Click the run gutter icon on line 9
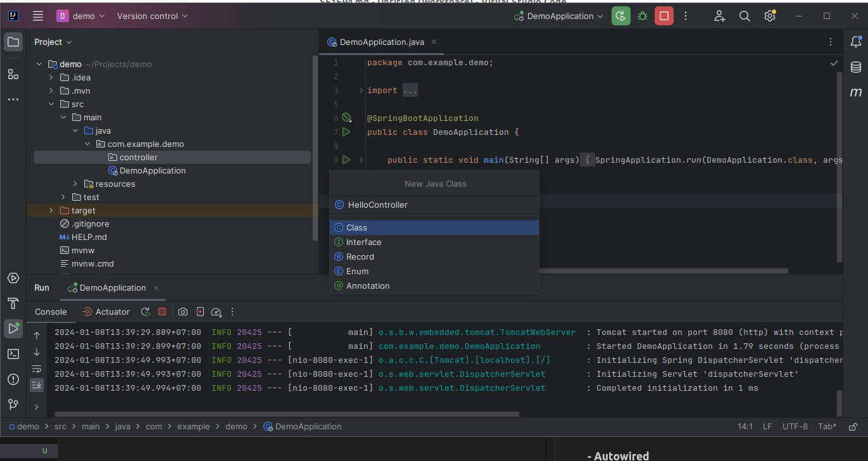 pyautogui.click(x=346, y=160)
